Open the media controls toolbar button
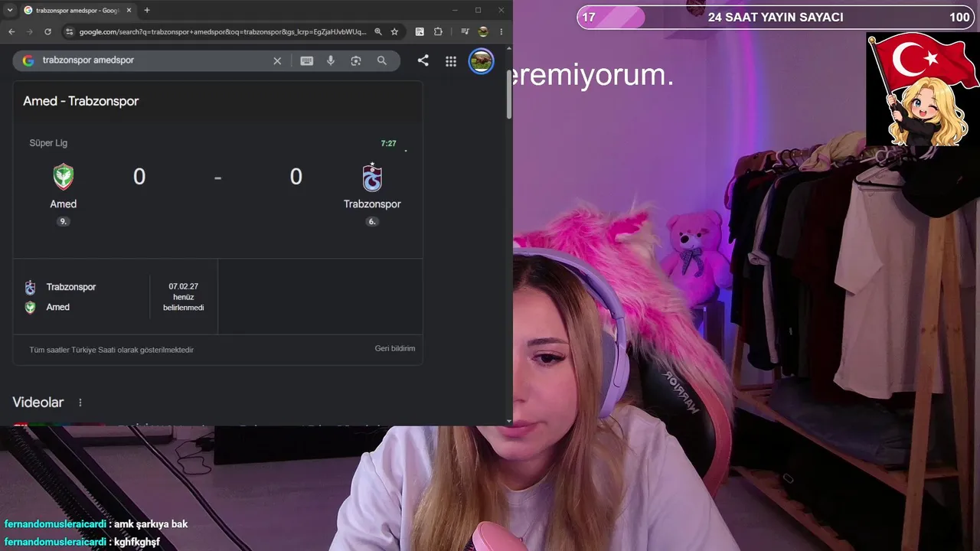This screenshot has width=980, height=551. [x=465, y=31]
